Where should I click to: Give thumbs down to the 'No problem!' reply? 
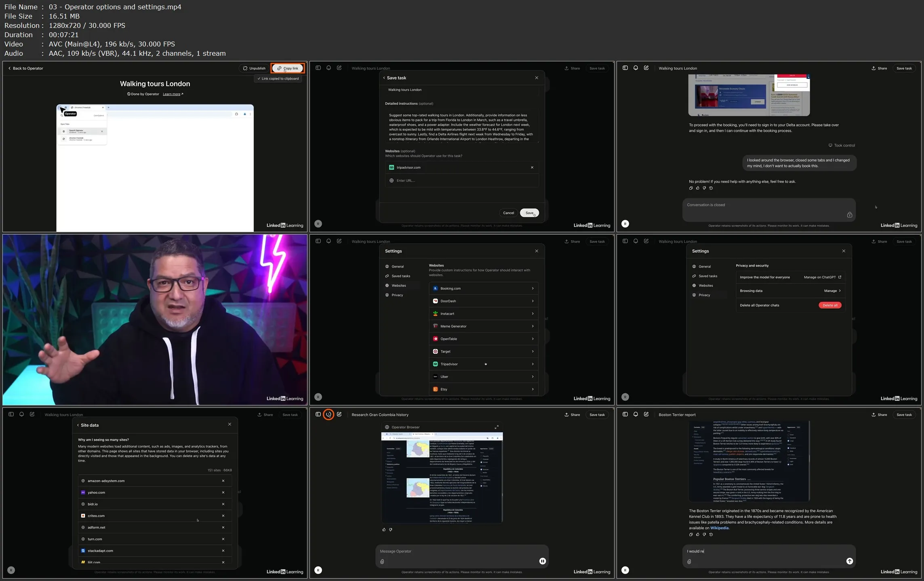pos(704,188)
